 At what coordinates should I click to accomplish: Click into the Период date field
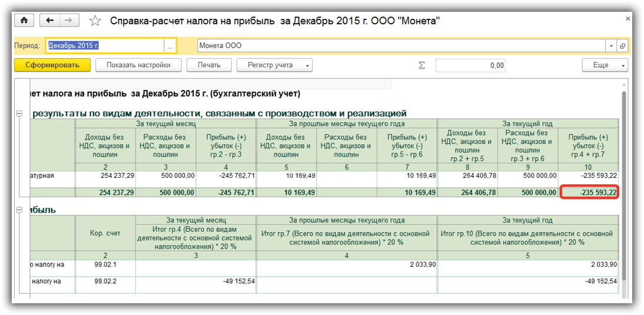104,46
